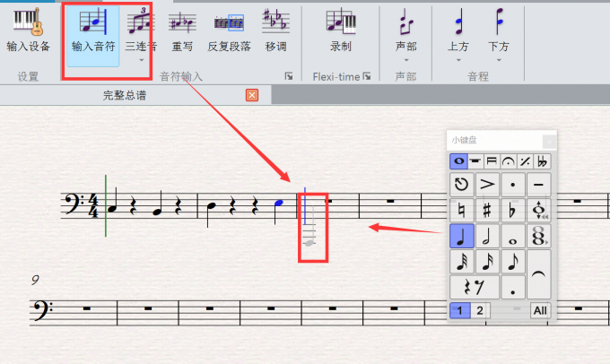
Task: Select the beams and tremolos keypad tab
Action: point(492,161)
